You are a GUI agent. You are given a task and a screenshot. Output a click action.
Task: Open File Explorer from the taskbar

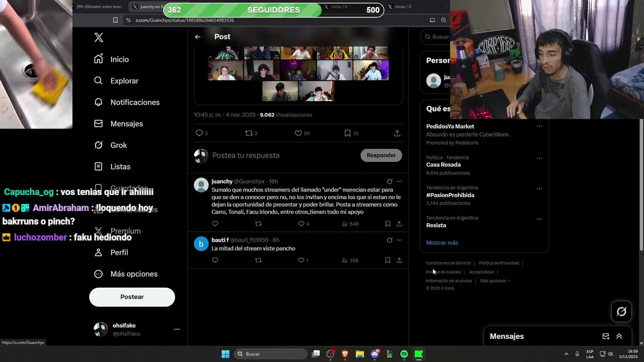click(x=360, y=354)
